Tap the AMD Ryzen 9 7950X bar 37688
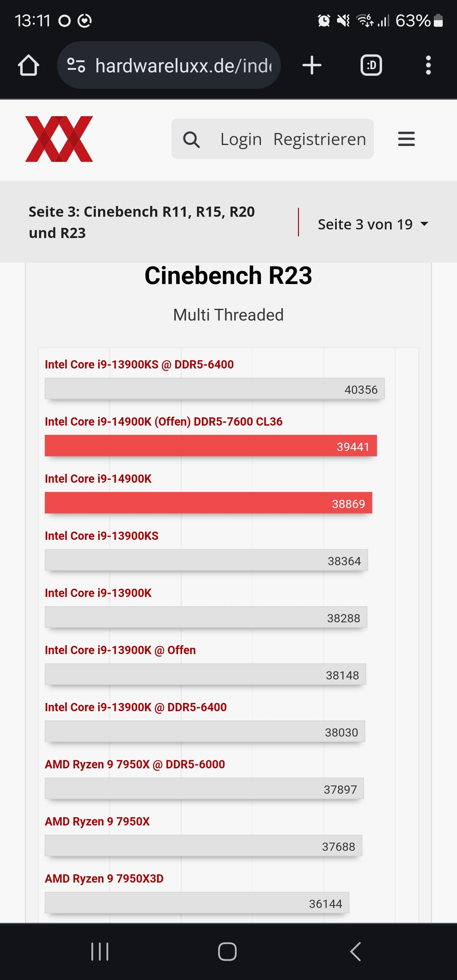 pyautogui.click(x=203, y=846)
